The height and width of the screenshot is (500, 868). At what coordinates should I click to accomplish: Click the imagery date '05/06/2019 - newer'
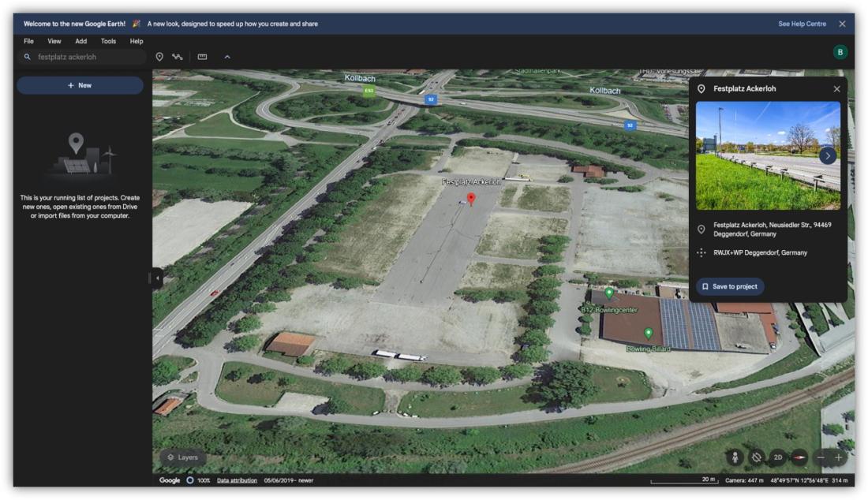tap(288, 480)
